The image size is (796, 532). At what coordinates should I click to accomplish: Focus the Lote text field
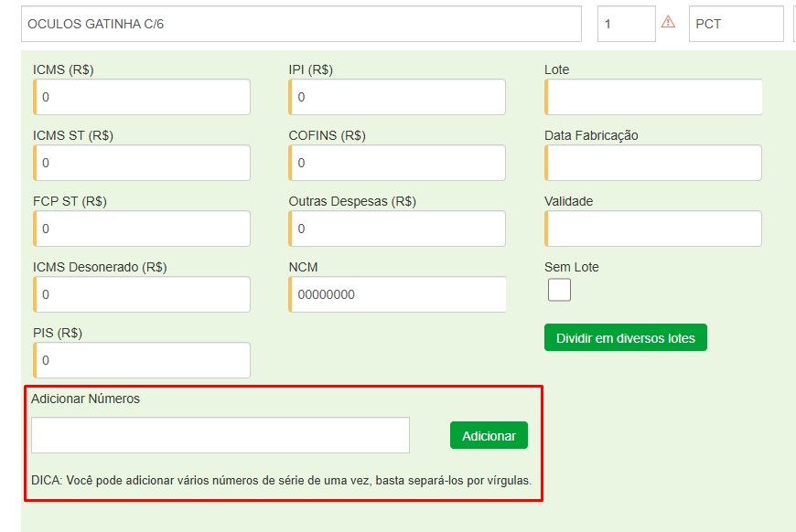click(653, 97)
